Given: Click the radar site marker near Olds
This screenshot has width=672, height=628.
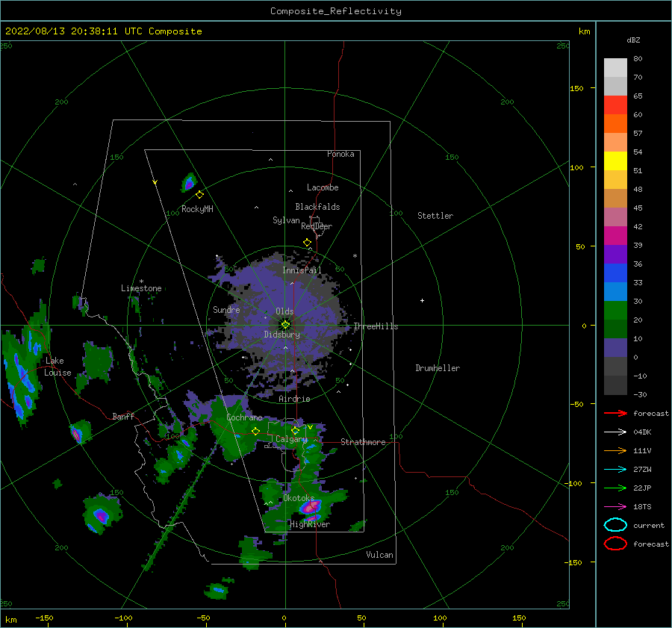Looking at the screenshot, I should (x=285, y=325).
